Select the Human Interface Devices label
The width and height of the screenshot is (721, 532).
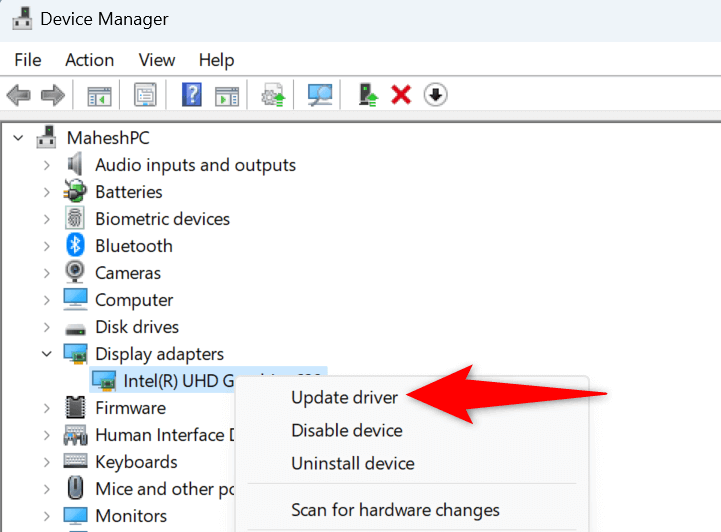(165, 435)
